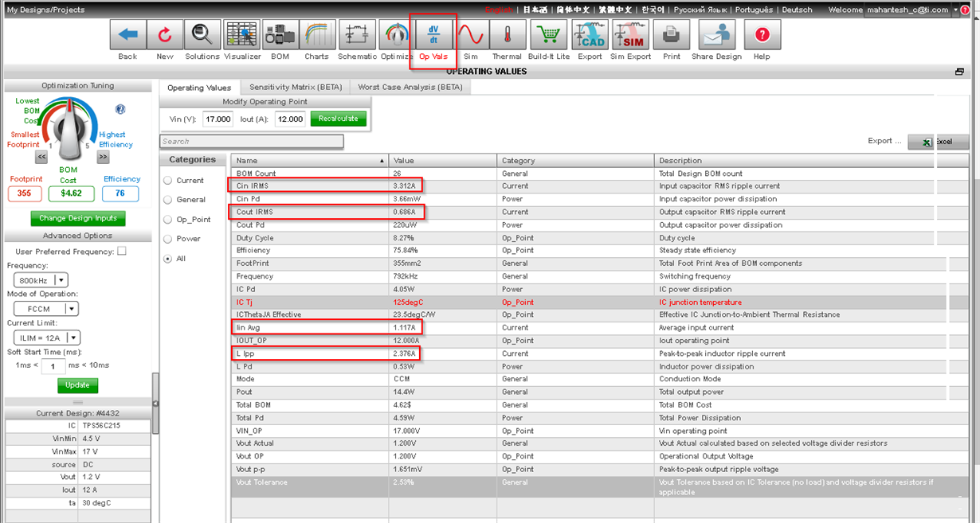Image resolution: width=980 pixels, height=523 pixels.
Task: Click the Vin (V) input field
Action: pyautogui.click(x=218, y=119)
